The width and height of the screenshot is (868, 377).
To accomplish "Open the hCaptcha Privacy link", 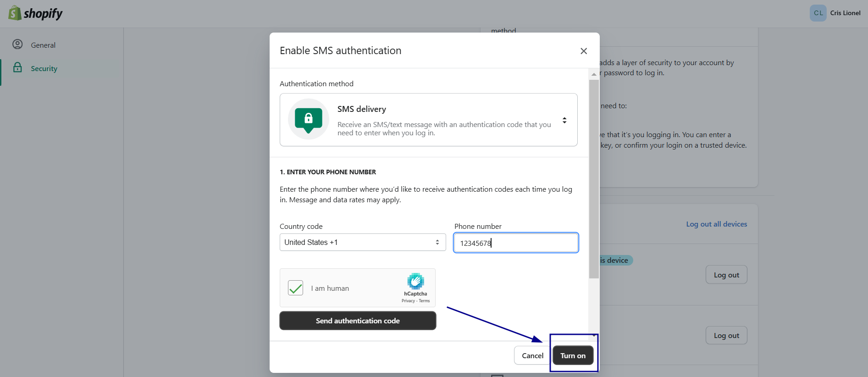I will click(408, 301).
